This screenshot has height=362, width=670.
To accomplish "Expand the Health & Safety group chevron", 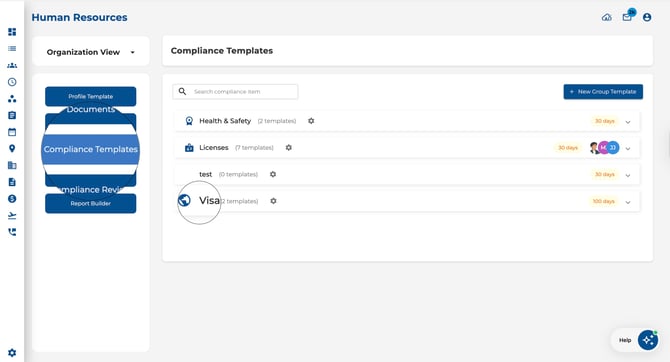I will click(628, 122).
